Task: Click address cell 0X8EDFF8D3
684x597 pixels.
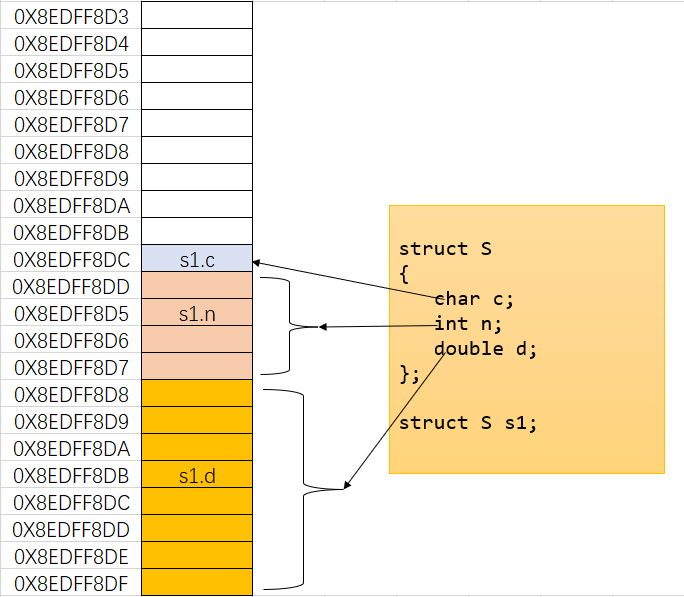Action: click(x=71, y=17)
